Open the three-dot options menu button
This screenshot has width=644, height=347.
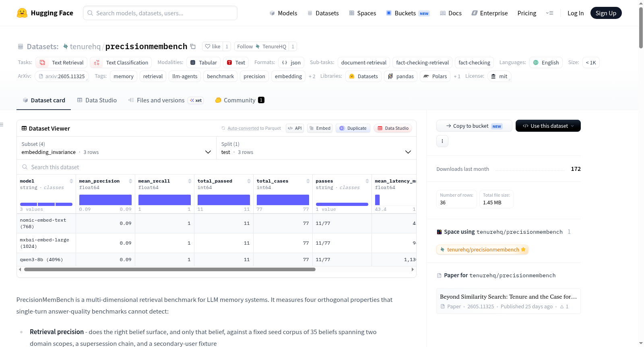click(x=442, y=141)
